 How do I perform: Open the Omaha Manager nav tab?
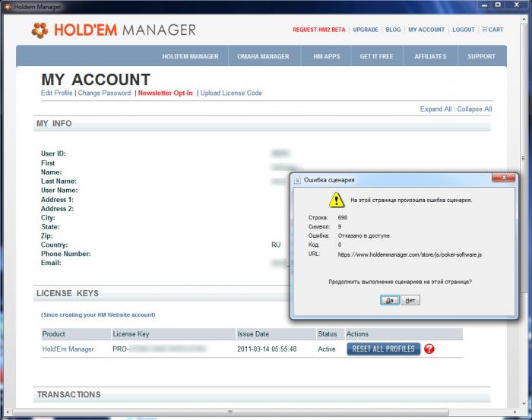click(263, 56)
